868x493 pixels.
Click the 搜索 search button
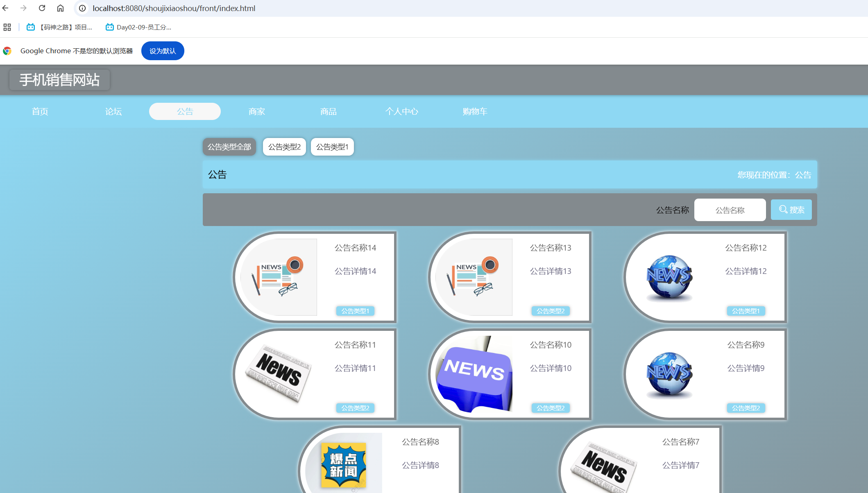coord(791,210)
